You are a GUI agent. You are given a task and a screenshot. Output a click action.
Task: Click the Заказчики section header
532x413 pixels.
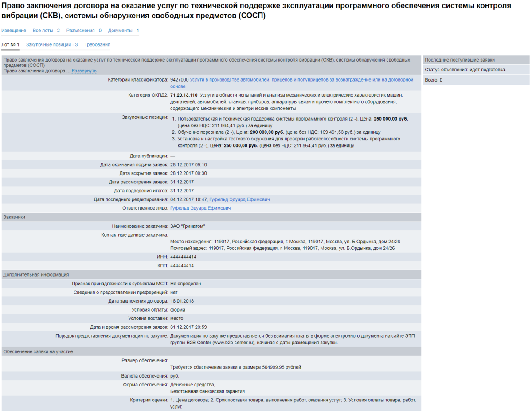click(14, 217)
